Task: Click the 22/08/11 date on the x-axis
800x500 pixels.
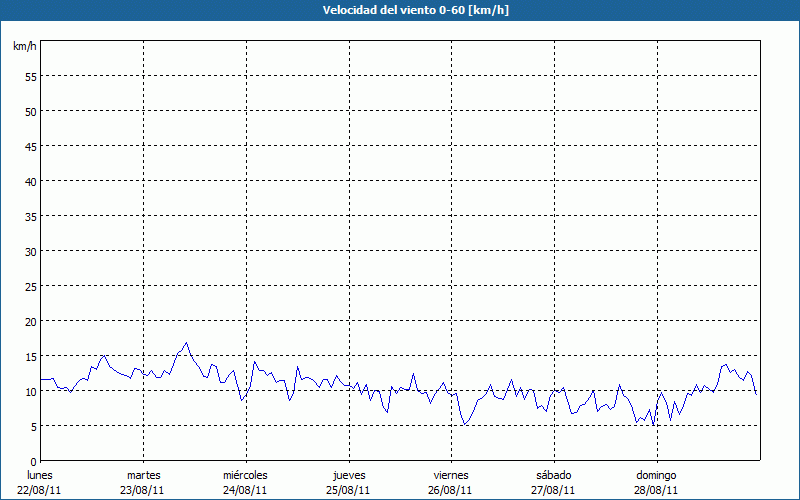Action: coord(40,490)
